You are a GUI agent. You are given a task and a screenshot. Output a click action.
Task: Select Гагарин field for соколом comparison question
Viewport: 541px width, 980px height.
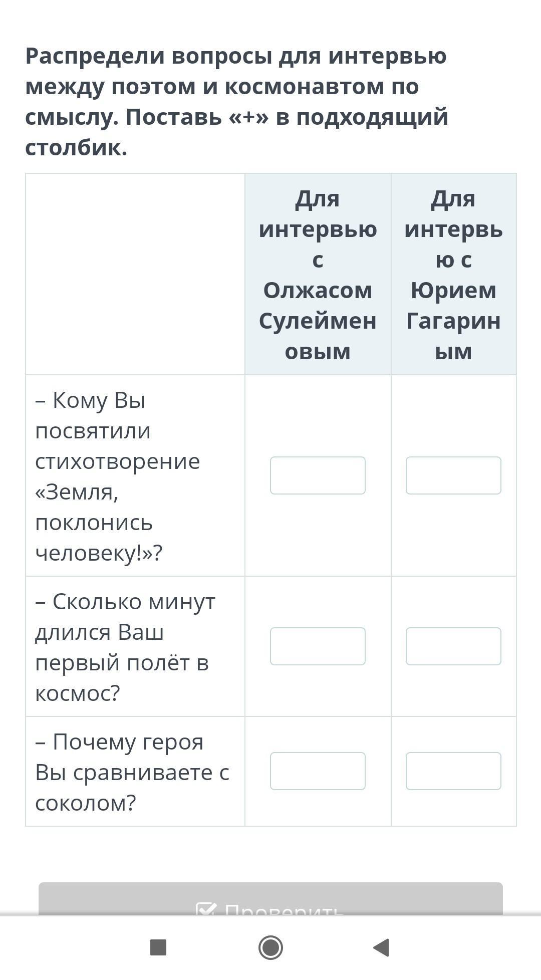tap(453, 771)
